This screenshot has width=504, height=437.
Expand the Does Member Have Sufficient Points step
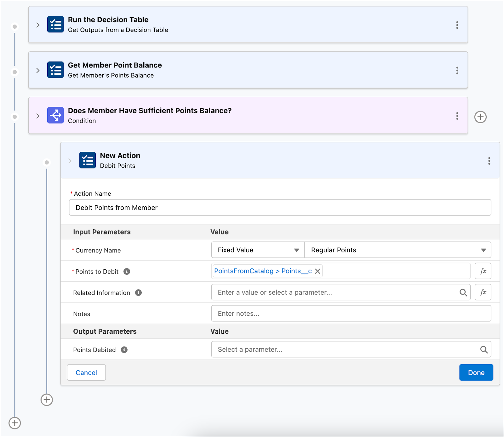(38, 116)
